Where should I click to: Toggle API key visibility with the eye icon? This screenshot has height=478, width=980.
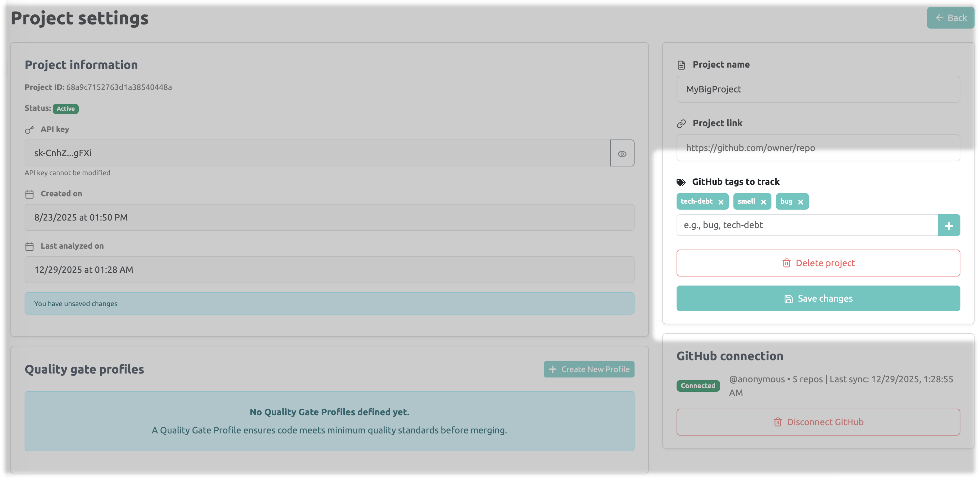click(622, 153)
